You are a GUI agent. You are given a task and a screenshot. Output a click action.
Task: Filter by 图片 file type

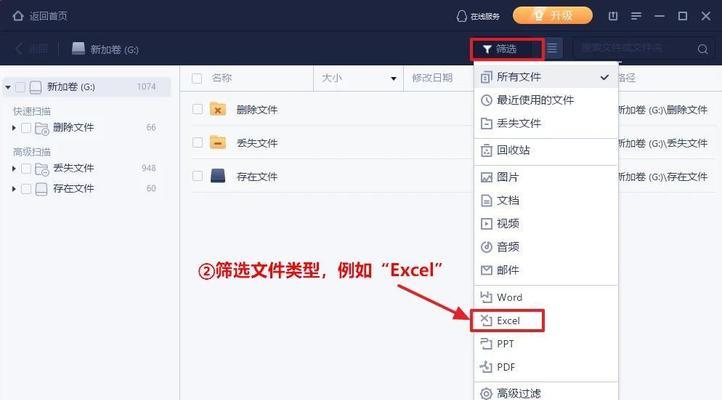coord(545,177)
